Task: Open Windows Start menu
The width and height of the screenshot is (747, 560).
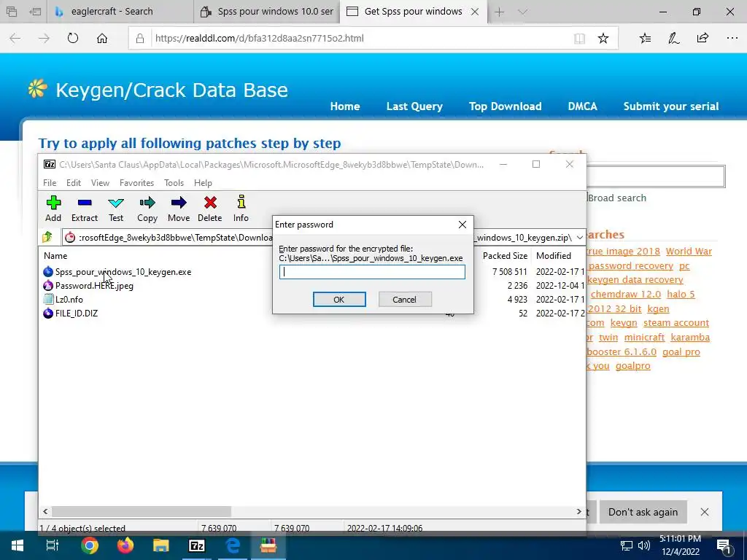Action: (x=18, y=545)
